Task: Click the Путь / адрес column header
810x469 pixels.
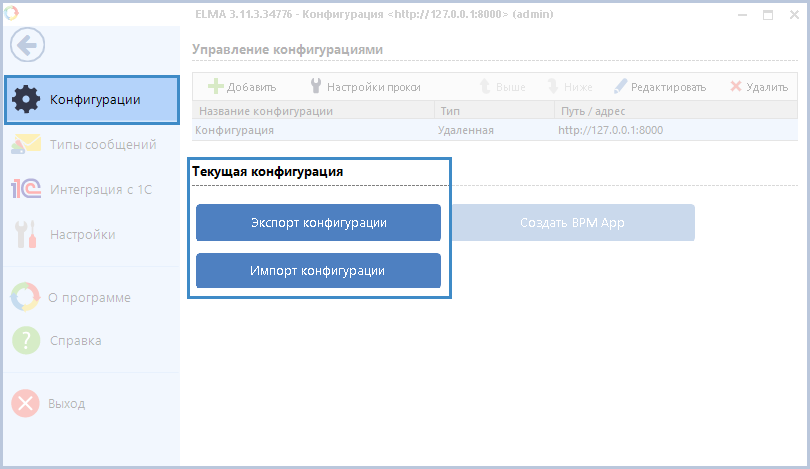Action: pos(676,111)
